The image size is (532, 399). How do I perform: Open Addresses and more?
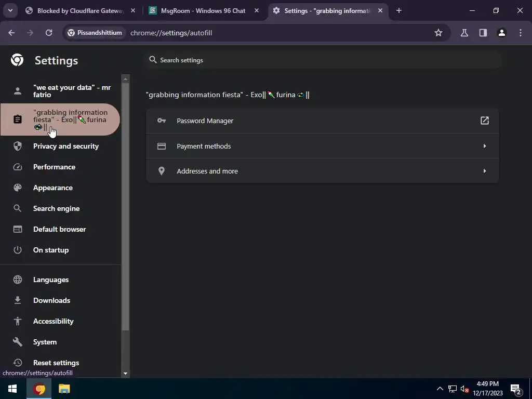pos(322,171)
